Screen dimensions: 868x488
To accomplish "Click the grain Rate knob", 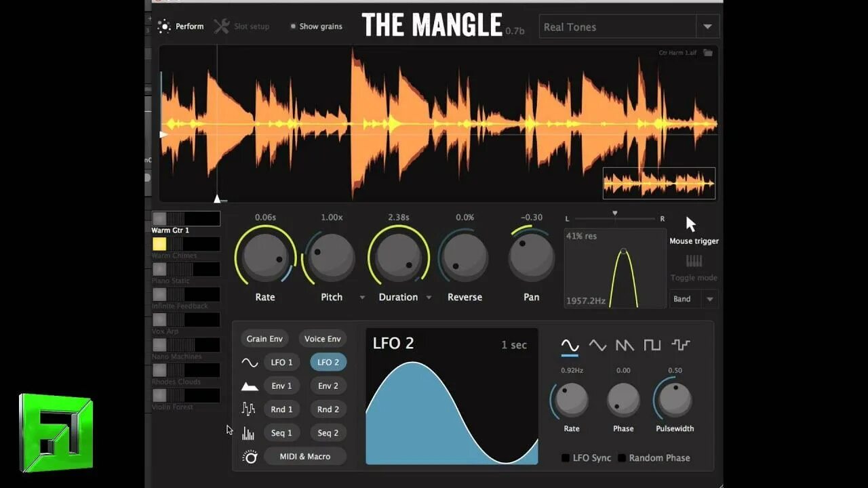I will point(265,257).
